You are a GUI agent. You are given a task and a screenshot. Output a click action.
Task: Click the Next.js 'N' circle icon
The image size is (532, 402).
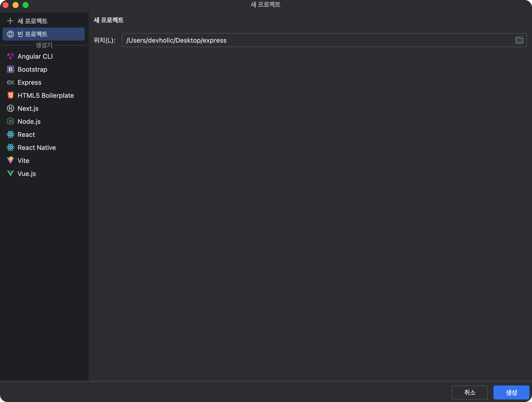tap(10, 109)
